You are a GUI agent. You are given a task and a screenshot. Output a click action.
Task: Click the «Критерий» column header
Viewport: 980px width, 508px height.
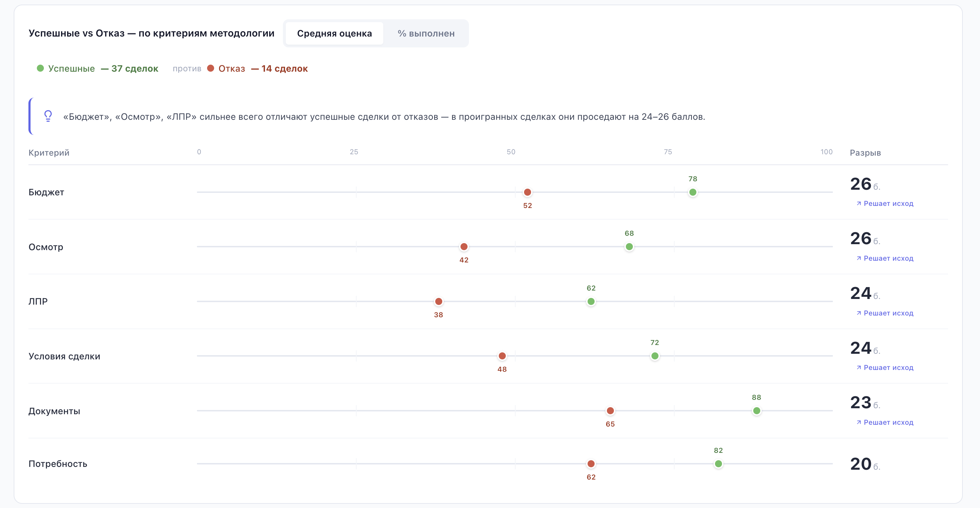[x=49, y=153]
